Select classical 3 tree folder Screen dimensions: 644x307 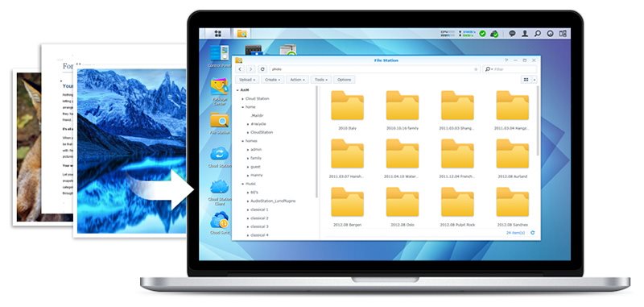pyautogui.click(x=259, y=226)
